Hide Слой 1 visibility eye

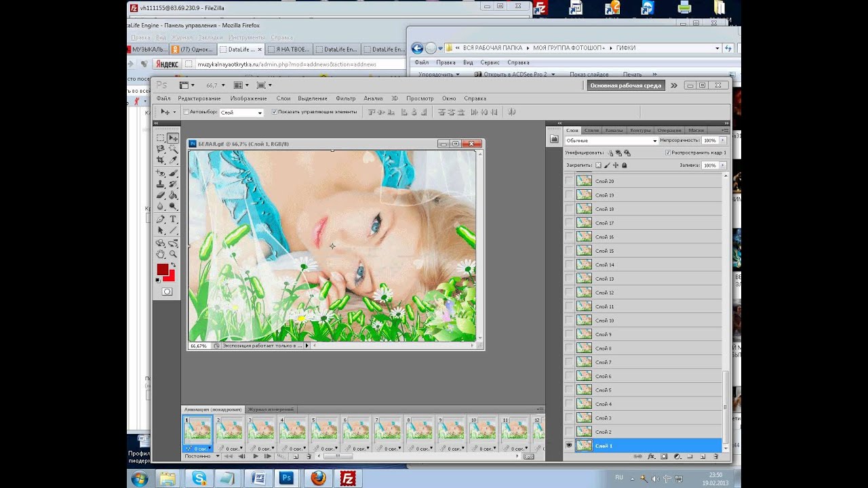(x=569, y=446)
